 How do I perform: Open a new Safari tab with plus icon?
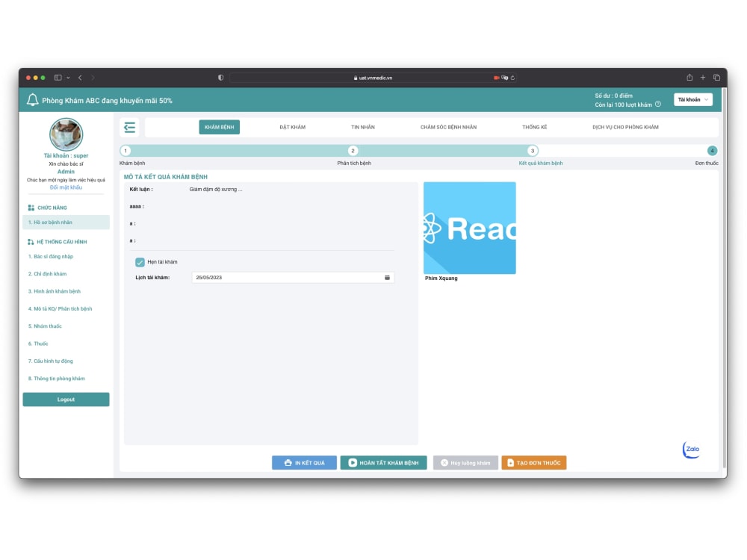click(x=703, y=77)
